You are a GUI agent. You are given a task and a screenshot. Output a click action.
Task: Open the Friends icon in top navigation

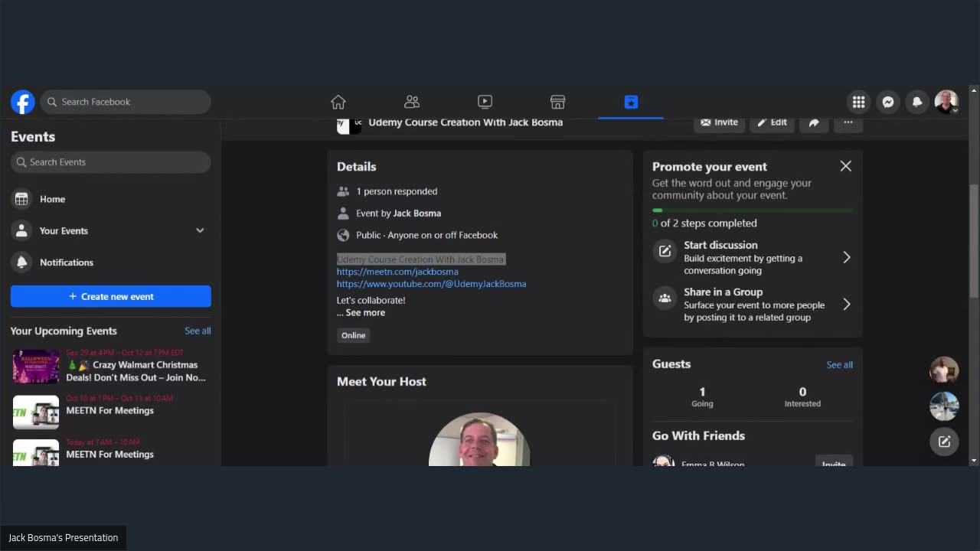point(412,102)
